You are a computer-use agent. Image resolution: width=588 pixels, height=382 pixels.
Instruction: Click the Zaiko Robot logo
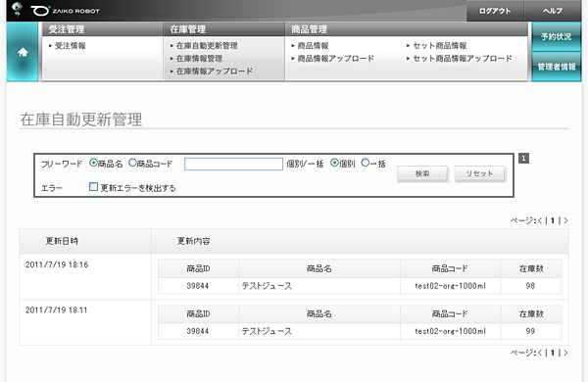tap(66, 11)
